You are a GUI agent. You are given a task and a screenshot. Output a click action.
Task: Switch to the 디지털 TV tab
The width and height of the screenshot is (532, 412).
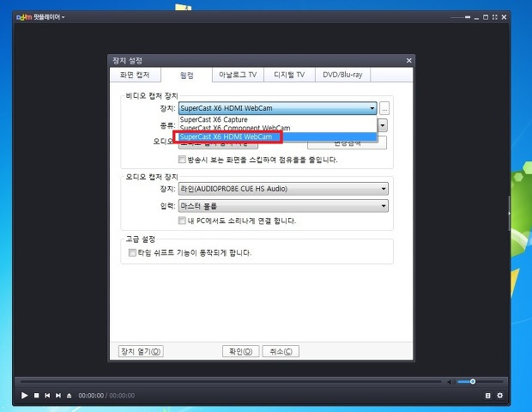(289, 75)
